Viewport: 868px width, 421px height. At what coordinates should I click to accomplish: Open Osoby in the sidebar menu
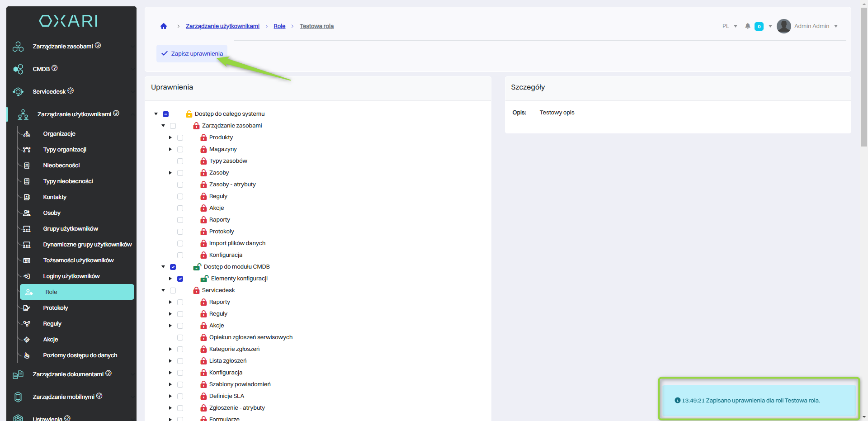click(x=52, y=213)
